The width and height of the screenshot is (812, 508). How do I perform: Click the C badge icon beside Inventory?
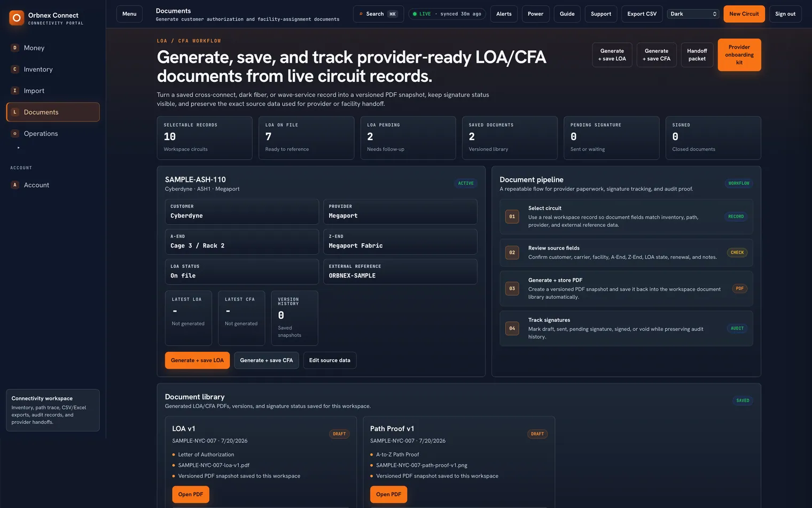[x=15, y=69]
